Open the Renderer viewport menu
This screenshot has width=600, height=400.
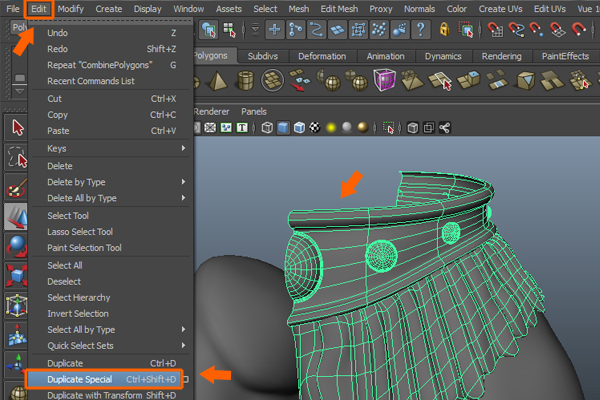pyautogui.click(x=211, y=112)
